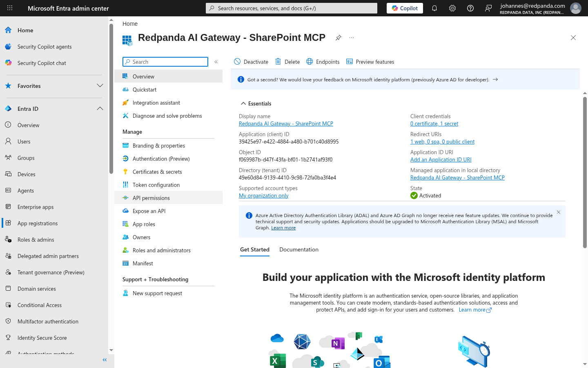588x368 pixels.
Task: Open Agents in the left navigation
Action: 54,191
